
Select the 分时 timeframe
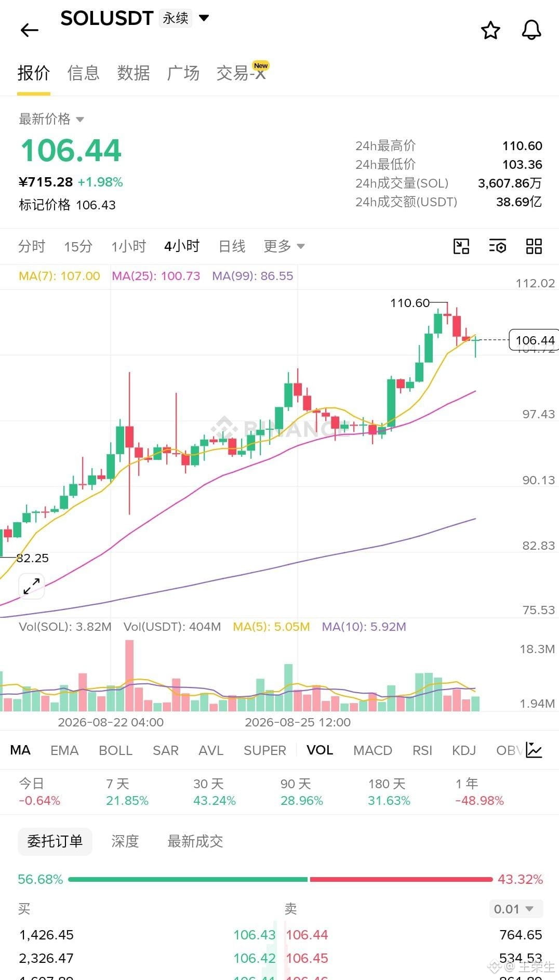click(32, 246)
